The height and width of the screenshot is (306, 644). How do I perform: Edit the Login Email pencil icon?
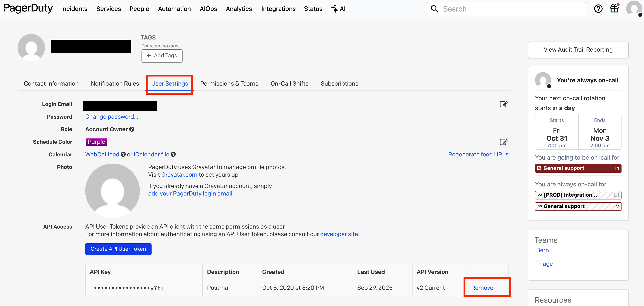[x=503, y=104]
